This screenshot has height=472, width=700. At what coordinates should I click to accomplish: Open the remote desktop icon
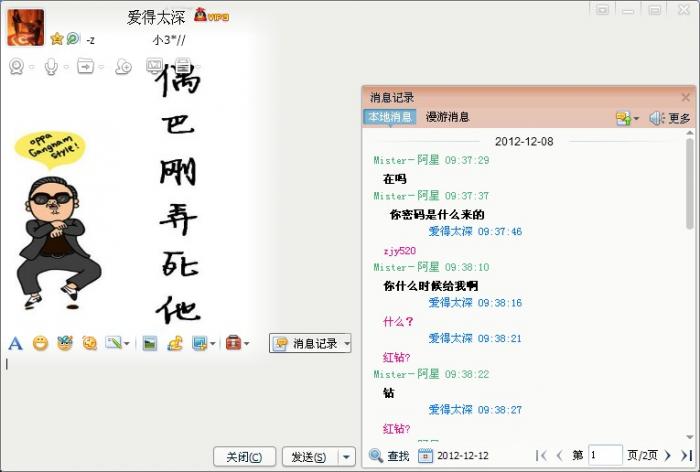[x=154, y=66]
